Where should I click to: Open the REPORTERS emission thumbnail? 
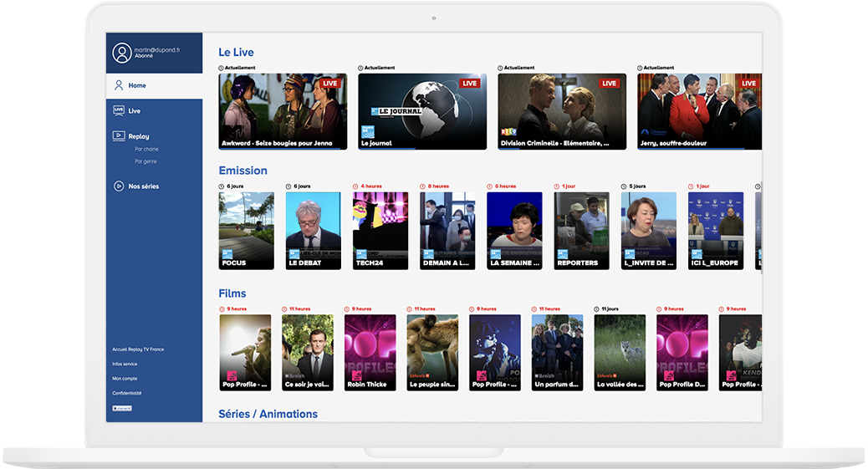pos(581,231)
